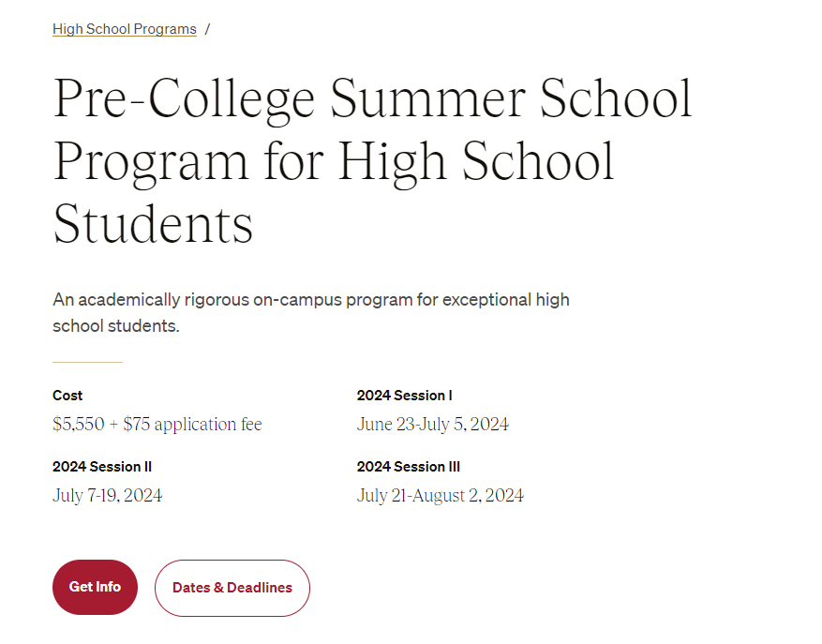This screenshot has height=644, width=822.
Task: Select the 2024 Session I label
Action: pyautogui.click(x=404, y=396)
